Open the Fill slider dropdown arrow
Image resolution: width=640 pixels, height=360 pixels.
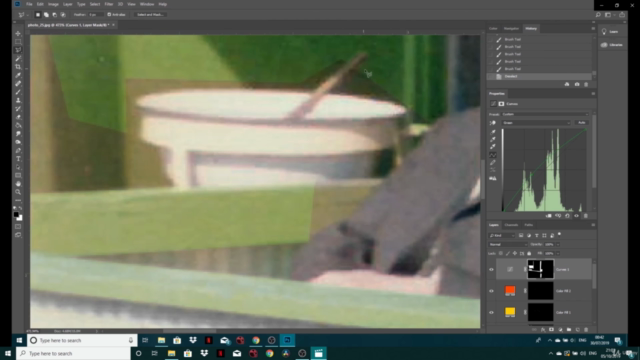[558, 253]
